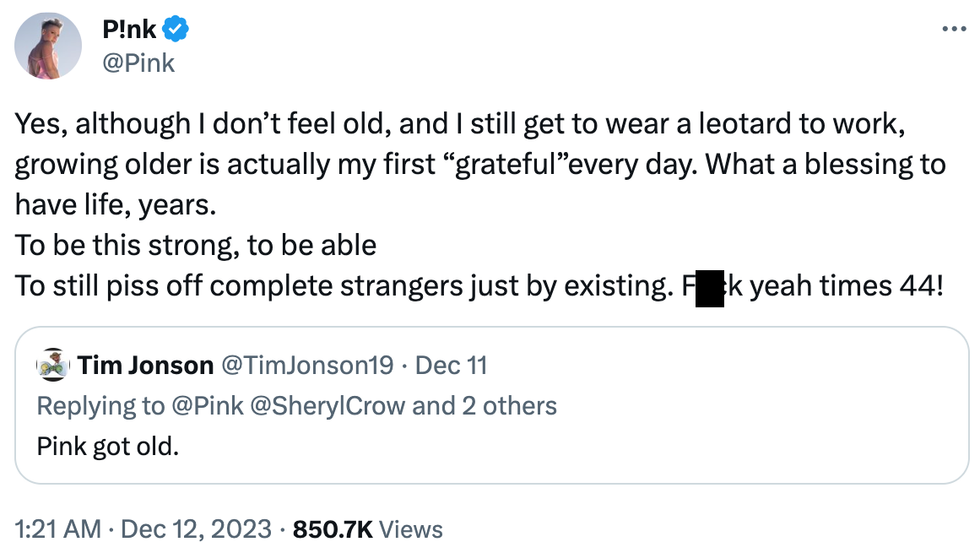
Task: Click "2 others" in the Replying to line
Action: click(x=508, y=405)
